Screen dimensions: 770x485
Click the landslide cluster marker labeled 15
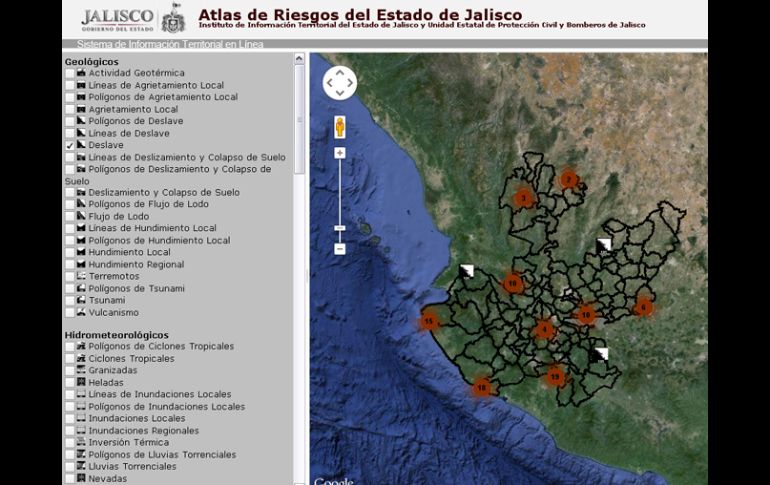tap(429, 321)
